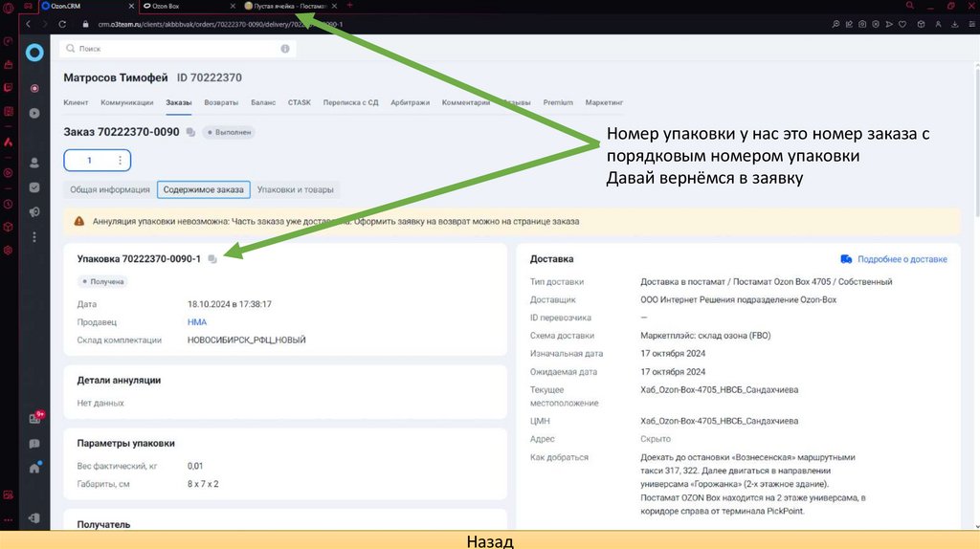This screenshot has width=980, height=549.
Task: Open the Переписка с СД tab
Action: click(x=350, y=102)
